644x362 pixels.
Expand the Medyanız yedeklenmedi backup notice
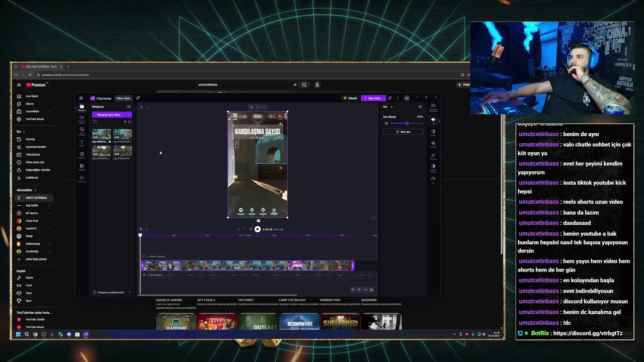point(129,292)
